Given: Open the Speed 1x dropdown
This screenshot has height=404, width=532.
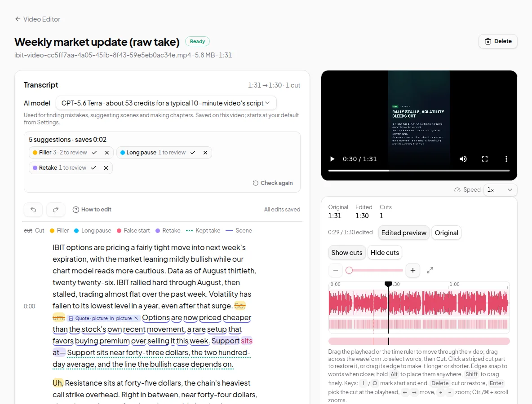Looking at the screenshot, I should click(500, 190).
